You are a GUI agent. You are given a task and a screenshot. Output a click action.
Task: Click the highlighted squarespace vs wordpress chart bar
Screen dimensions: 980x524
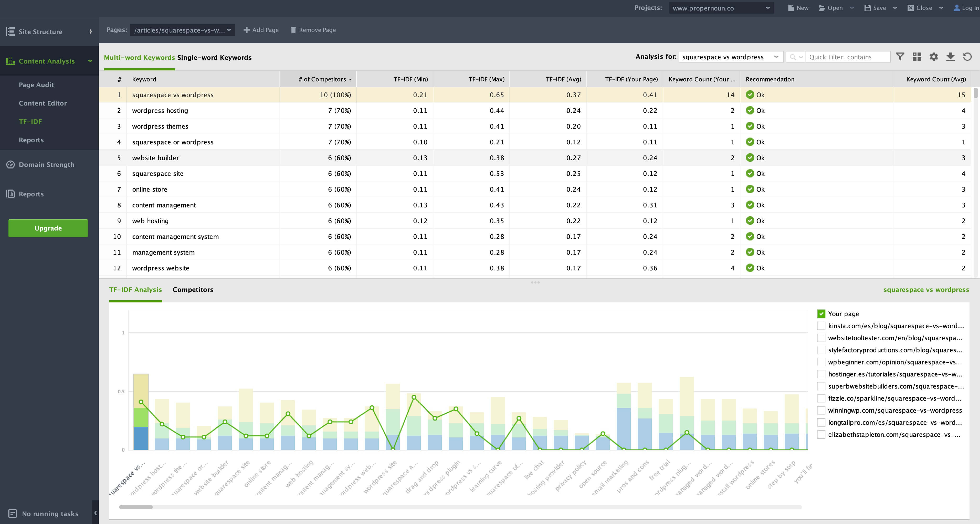[141, 412]
